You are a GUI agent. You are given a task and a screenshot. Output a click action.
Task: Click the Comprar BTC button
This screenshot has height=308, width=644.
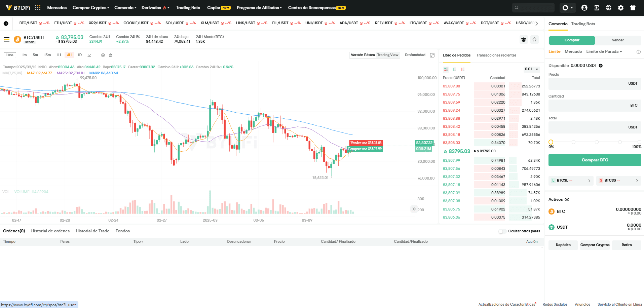click(595, 160)
